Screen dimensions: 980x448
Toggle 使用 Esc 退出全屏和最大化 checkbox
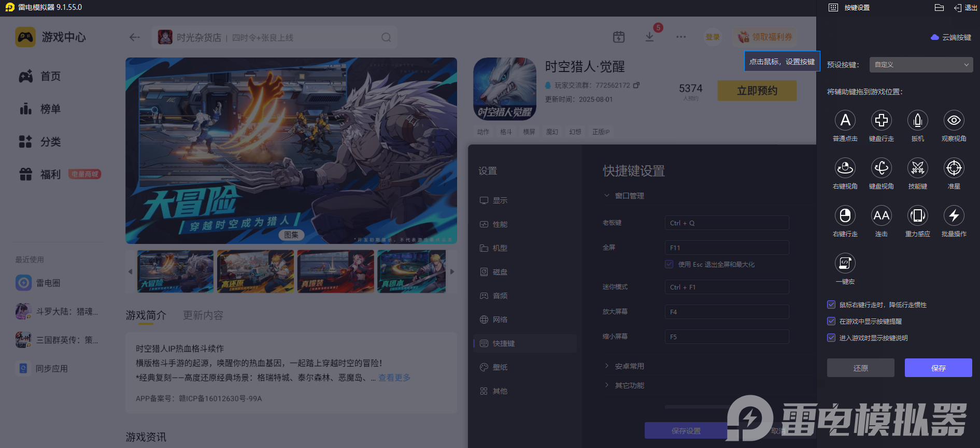(669, 264)
